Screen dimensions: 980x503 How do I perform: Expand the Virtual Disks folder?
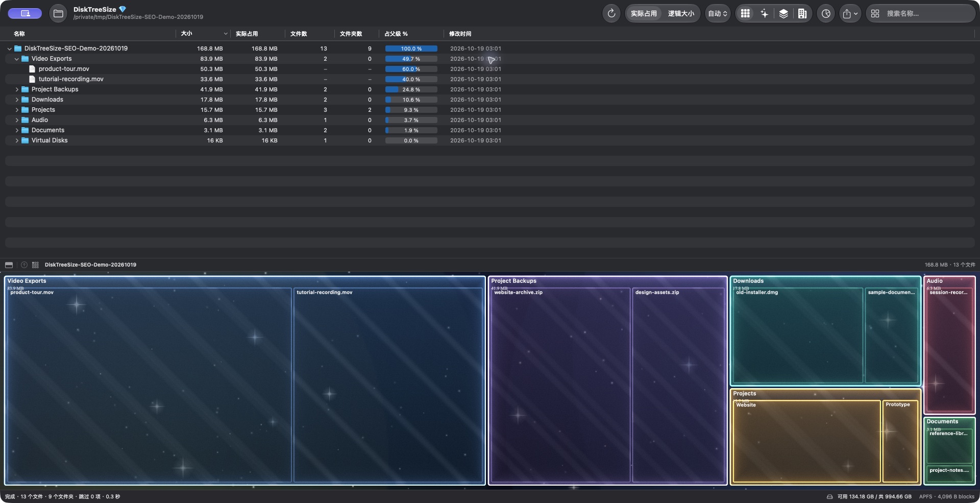(16, 140)
